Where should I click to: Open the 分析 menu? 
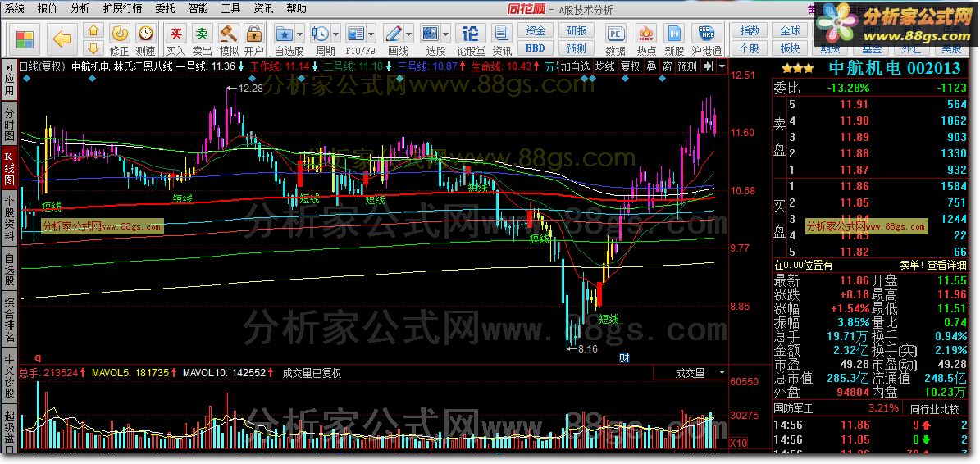pos(80,9)
